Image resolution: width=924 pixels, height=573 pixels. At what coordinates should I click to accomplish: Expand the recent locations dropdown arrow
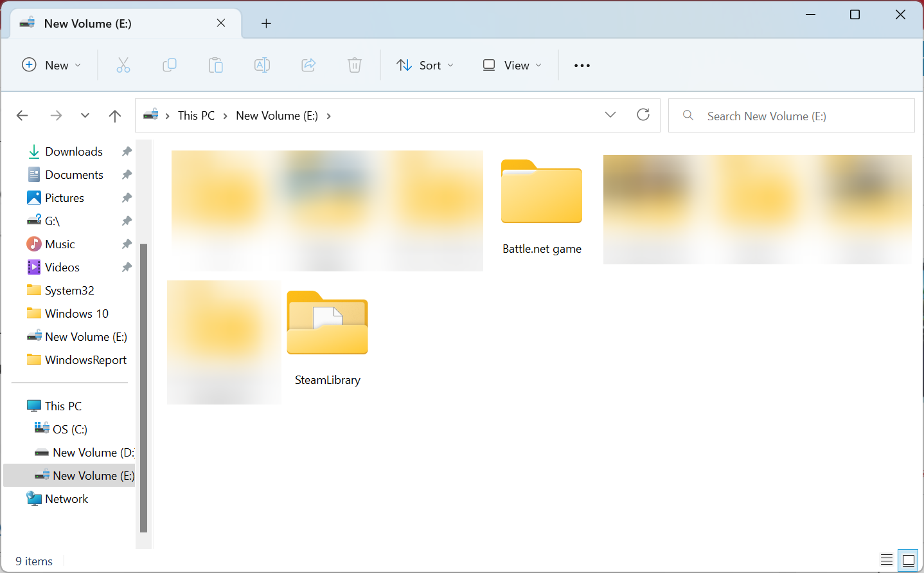[85, 116]
